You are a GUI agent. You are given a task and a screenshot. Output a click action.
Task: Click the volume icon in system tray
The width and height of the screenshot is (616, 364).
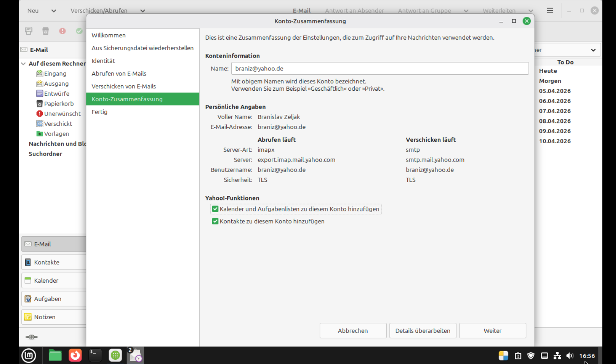(x=570, y=355)
